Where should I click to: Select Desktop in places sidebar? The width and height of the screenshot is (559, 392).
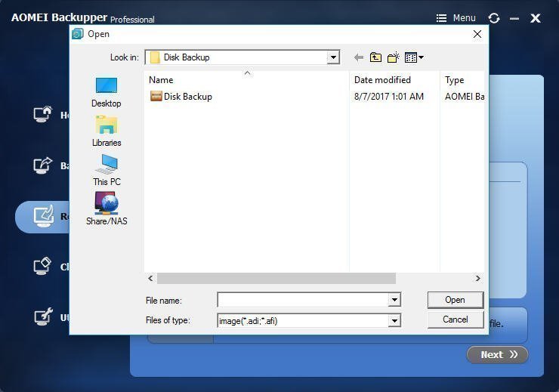pyautogui.click(x=107, y=93)
